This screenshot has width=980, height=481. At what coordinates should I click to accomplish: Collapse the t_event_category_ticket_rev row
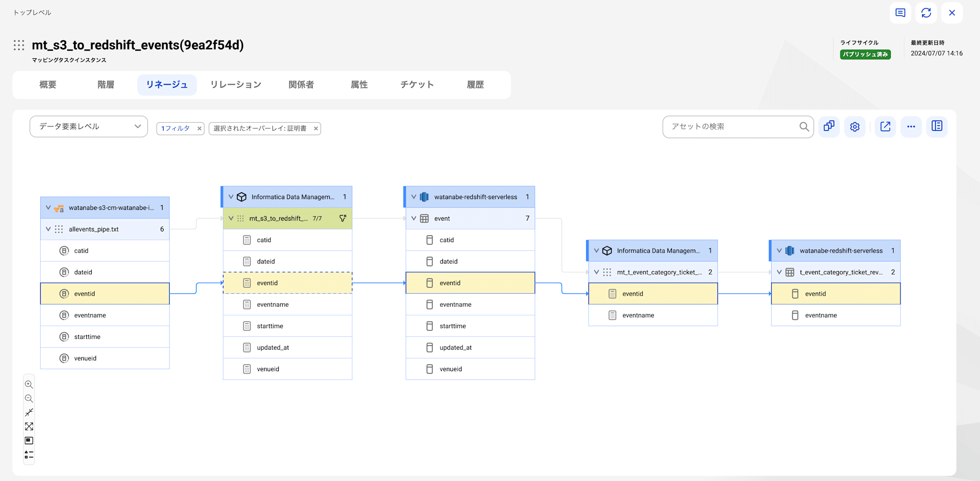tap(779, 272)
